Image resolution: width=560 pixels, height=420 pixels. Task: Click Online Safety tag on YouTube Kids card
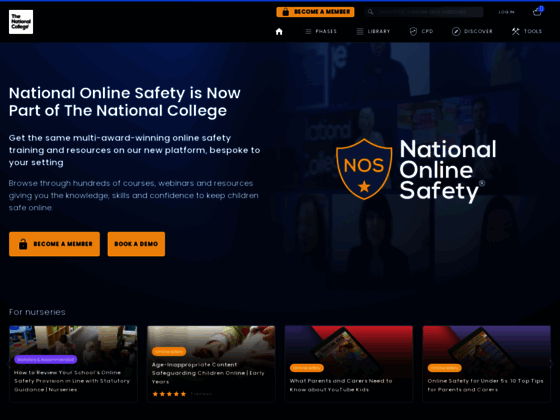(307, 368)
